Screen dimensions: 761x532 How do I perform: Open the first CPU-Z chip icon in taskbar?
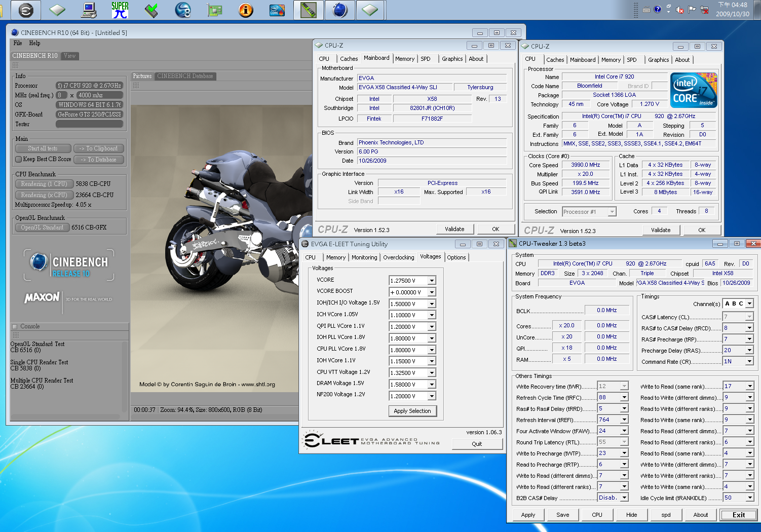tap(57, 10)
